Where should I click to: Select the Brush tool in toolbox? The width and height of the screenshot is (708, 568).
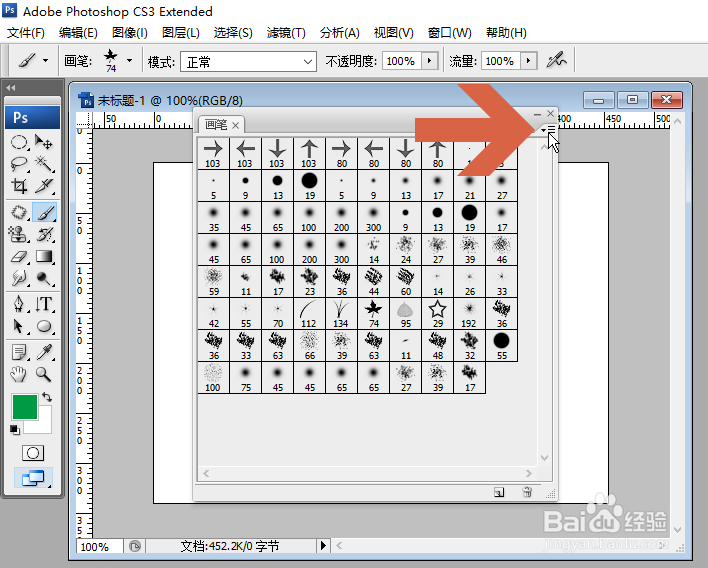coord(44,212)
